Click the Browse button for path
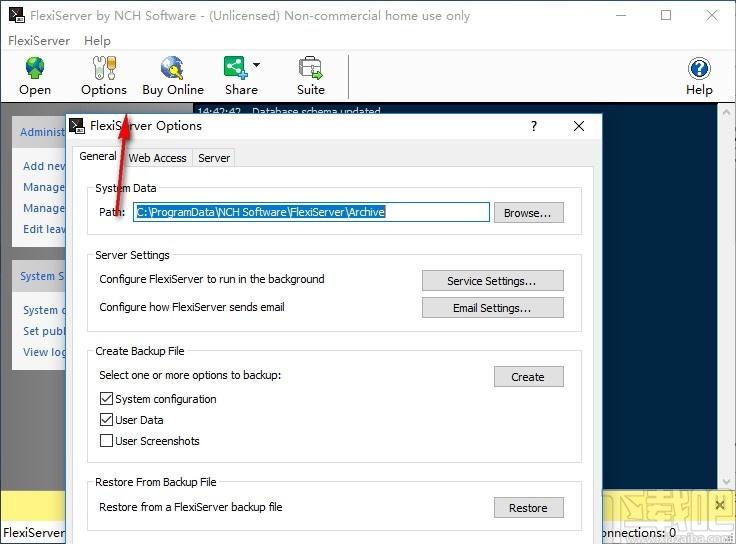The width and height of the screenshot is (736, 544). [x=529, y=213]
